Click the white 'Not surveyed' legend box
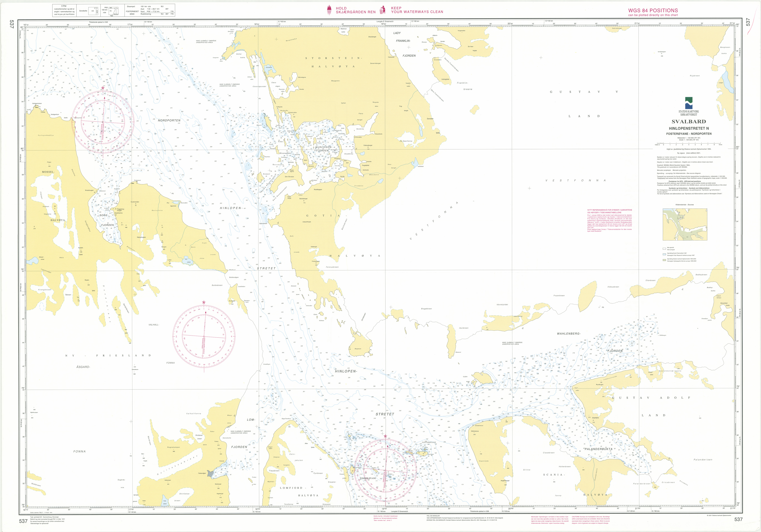The width and height of the screenshot is (761, 532). click(664, 249)
